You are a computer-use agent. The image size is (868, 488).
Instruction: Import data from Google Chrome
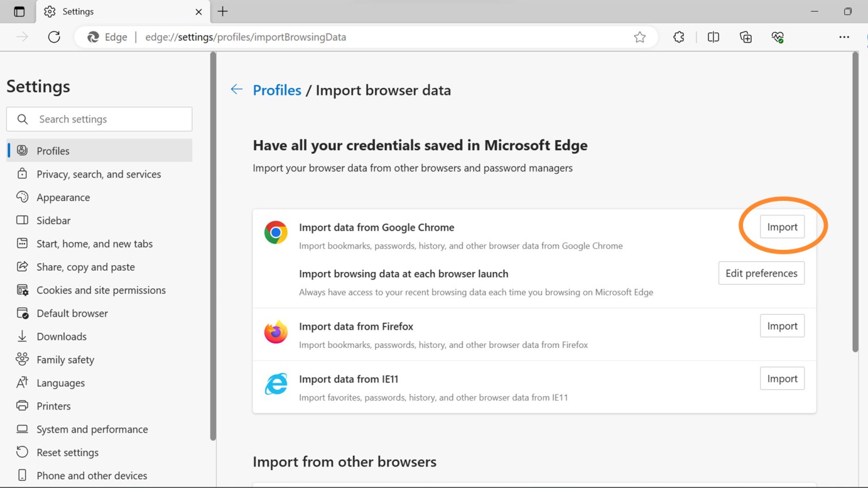(x=782, y=226)
